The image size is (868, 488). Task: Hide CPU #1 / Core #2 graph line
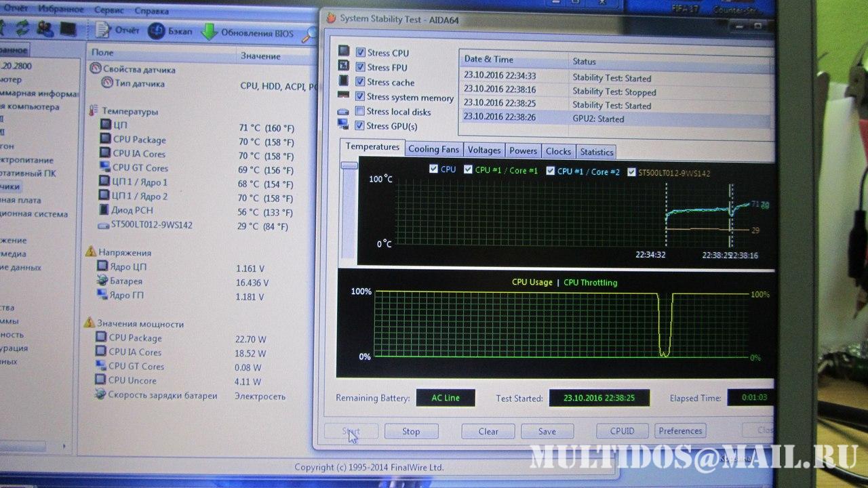pyautogui.click(x=551, y=171)
